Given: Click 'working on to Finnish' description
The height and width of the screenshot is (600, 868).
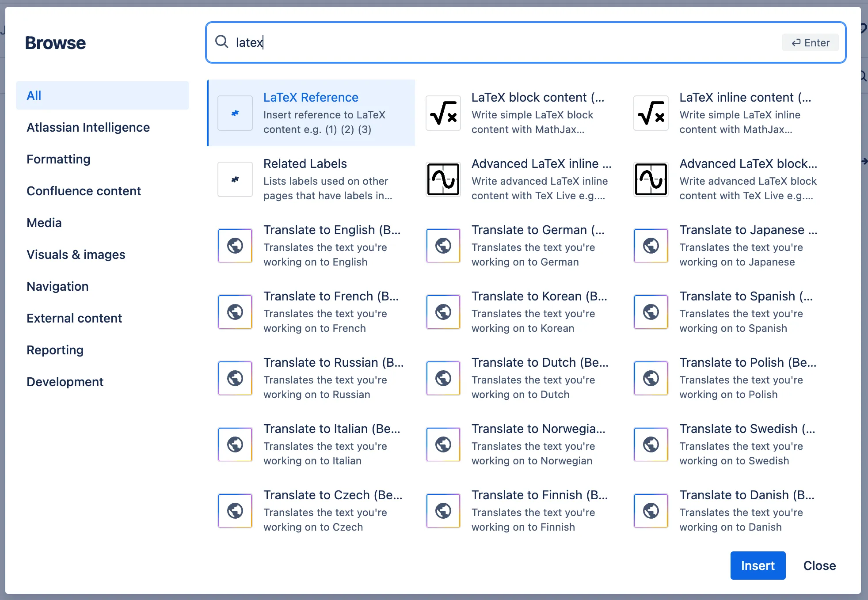Looking at the screenshot, I should [523, 527].
